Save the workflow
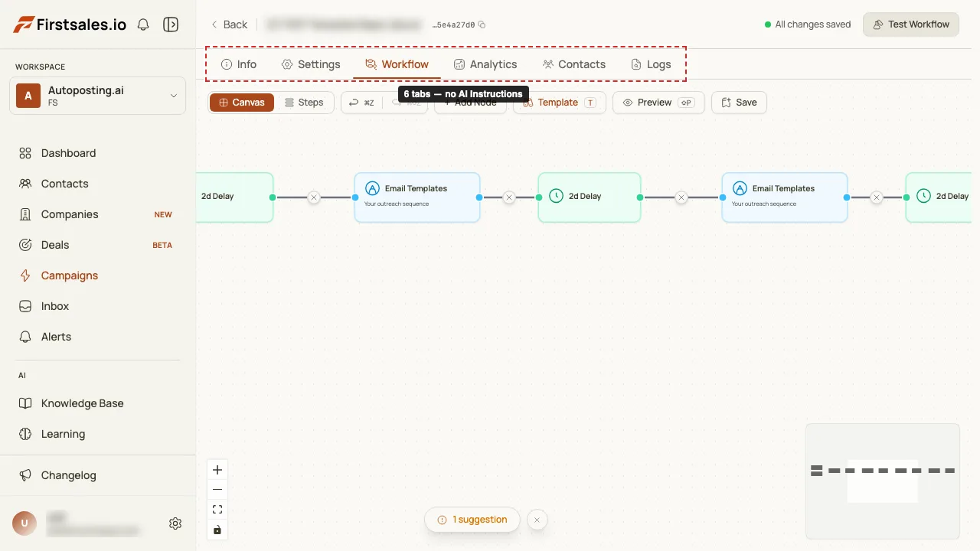This screenshot has width=980, height=551. coord(739,103)
